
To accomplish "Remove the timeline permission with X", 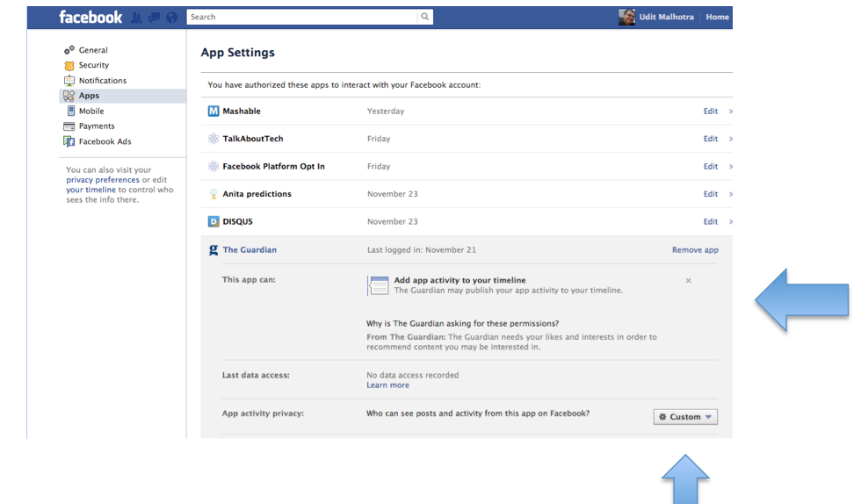I will (688, 281).
